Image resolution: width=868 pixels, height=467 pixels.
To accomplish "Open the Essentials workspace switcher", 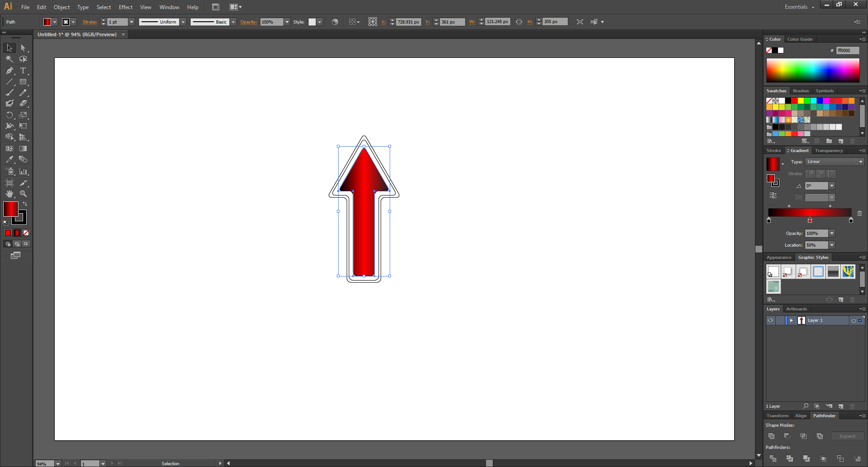I will click(x=799, y=7).
